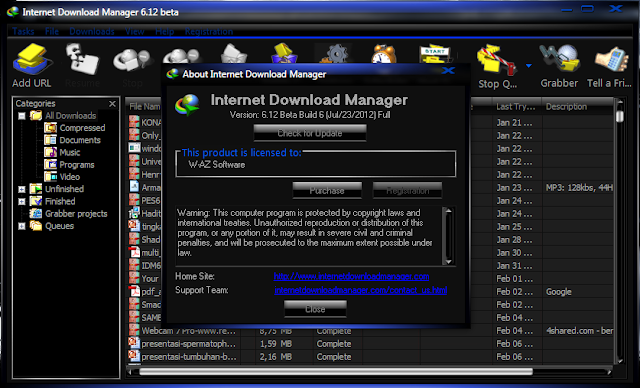
Task: Open the View menu
Action: (x=135, y=31)
